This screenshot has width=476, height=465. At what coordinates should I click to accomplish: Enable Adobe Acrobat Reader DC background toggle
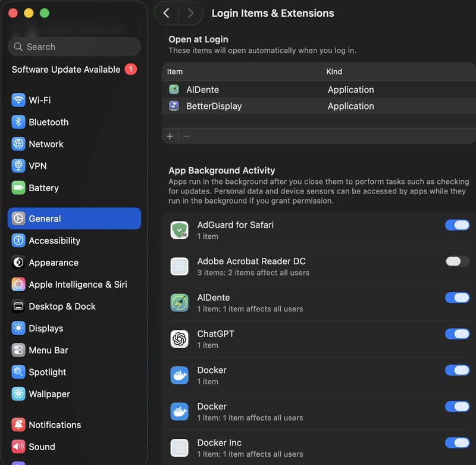click(457, 261)
